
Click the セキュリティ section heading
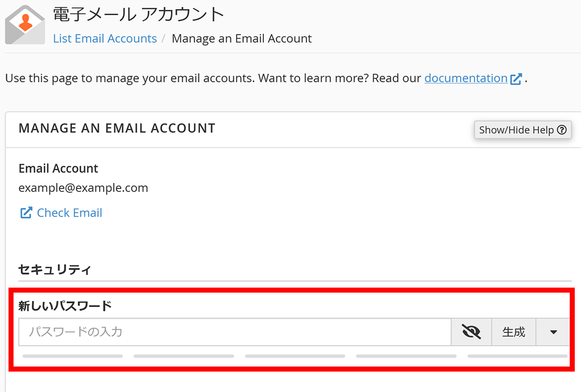(x=54, y=269)
